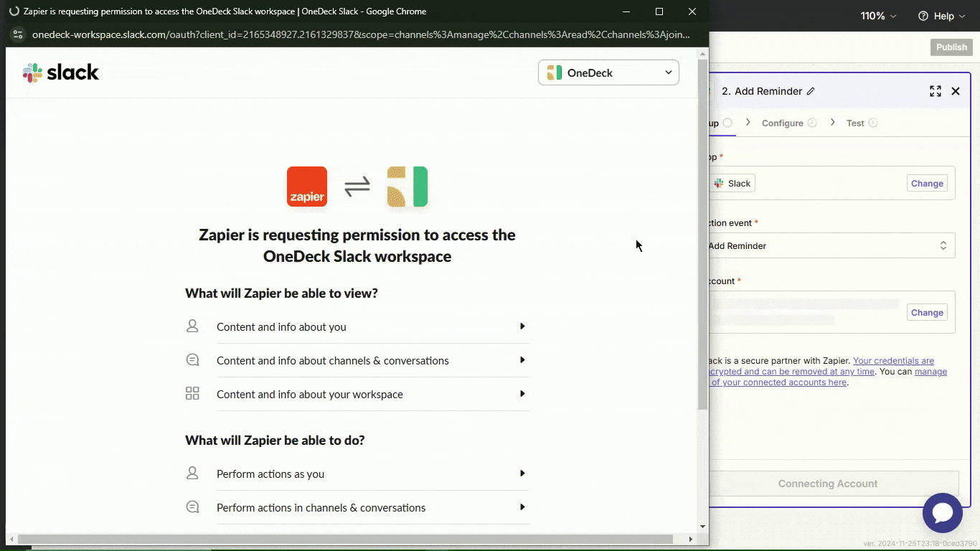Screen dimensions: 980x551
Task: Click the Setup tab status circle icon
Action: (727, 123)
